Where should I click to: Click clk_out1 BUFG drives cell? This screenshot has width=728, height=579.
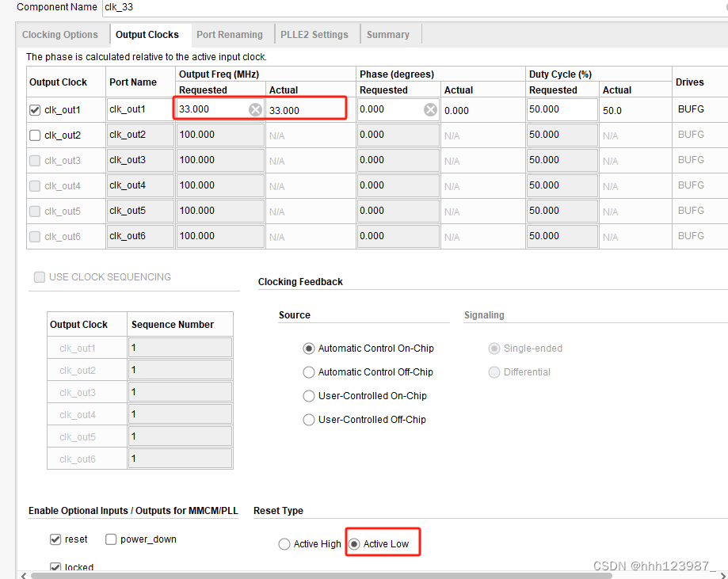[x=691, y=109]
